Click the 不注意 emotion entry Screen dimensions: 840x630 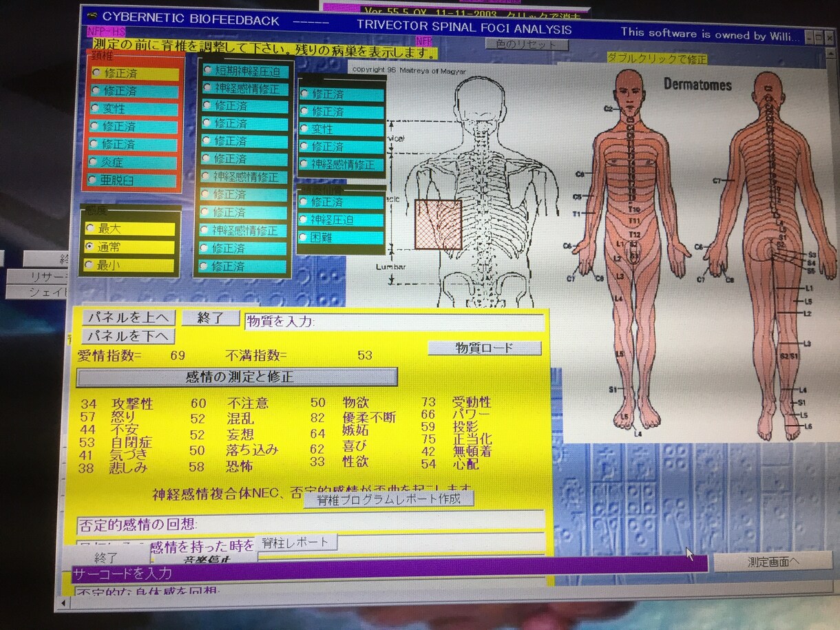click(x=248, y=403)
